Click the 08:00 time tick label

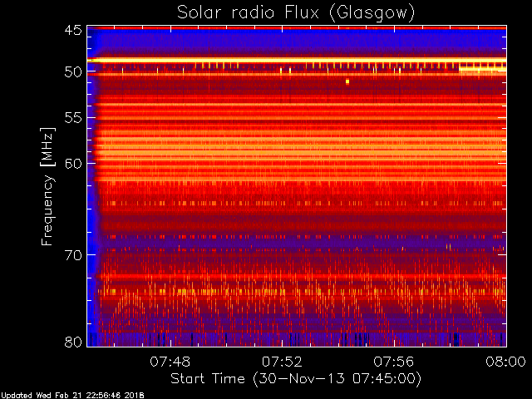[505, 362]
